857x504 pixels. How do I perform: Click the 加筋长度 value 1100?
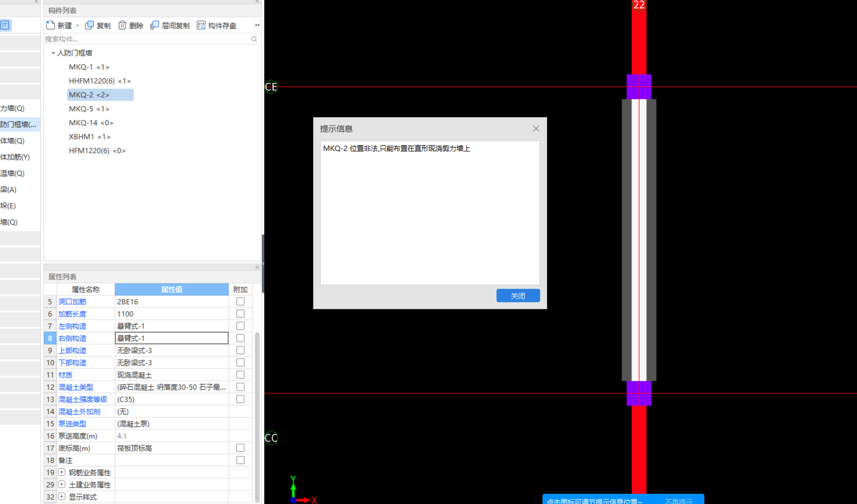pyautogui.click(x=172, y=314)
